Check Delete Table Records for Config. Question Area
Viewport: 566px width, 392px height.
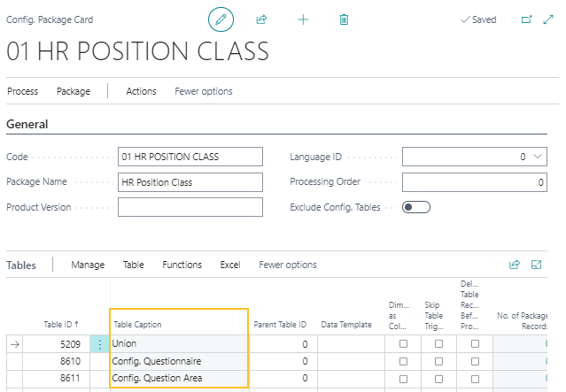475,379
